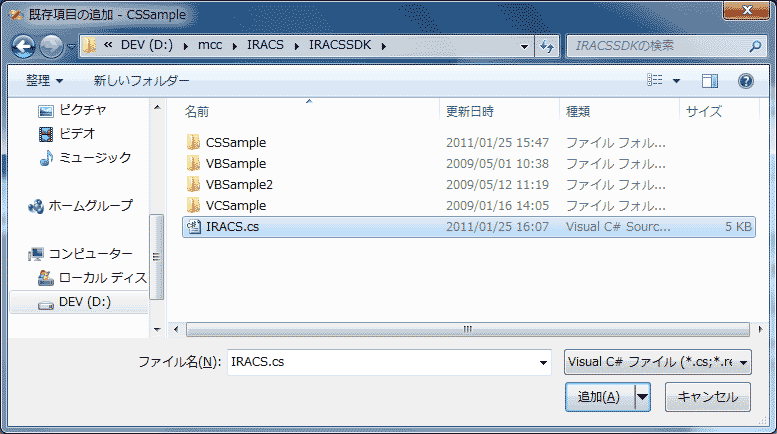Screen dimensions: 777x434
Task: Expand the chevron after mcc breadcrumb
Action: point(234,46)
